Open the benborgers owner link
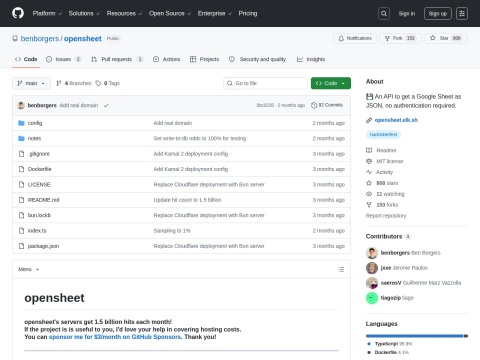 point(40,39)
